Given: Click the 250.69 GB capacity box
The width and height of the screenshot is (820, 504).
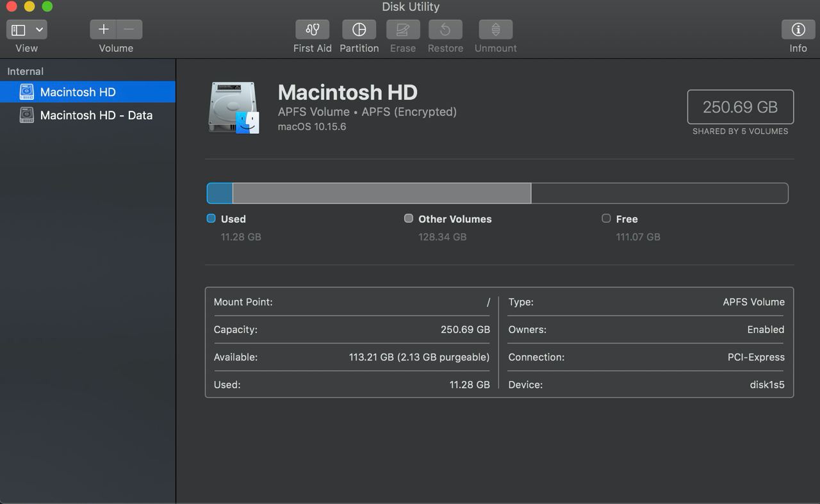Looking at the screenshot, I should [741, 107].
